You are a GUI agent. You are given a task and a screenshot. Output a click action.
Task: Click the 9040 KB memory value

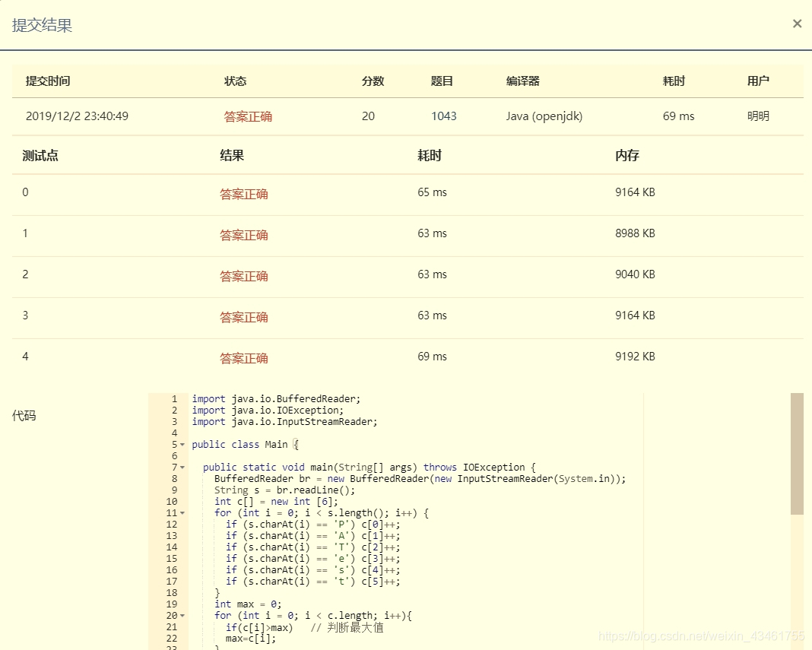click(x=635, y=274)
